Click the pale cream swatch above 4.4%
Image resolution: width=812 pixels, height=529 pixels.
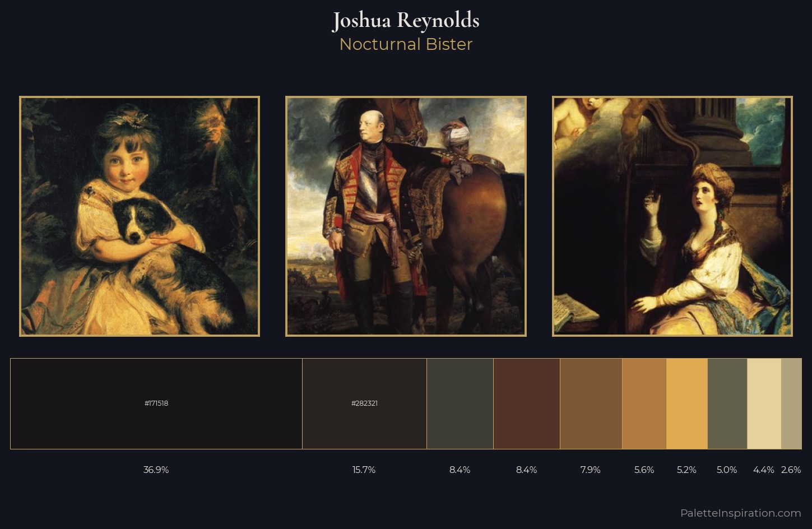pyautogui.click(x=764, y=403)
